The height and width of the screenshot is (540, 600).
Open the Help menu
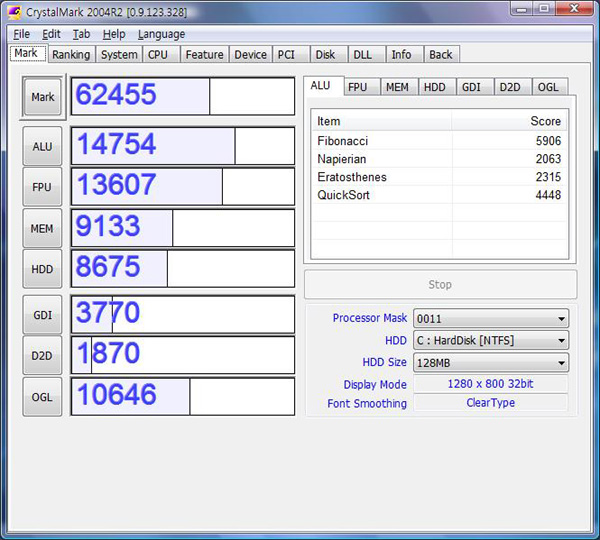(x=114, y=34)
